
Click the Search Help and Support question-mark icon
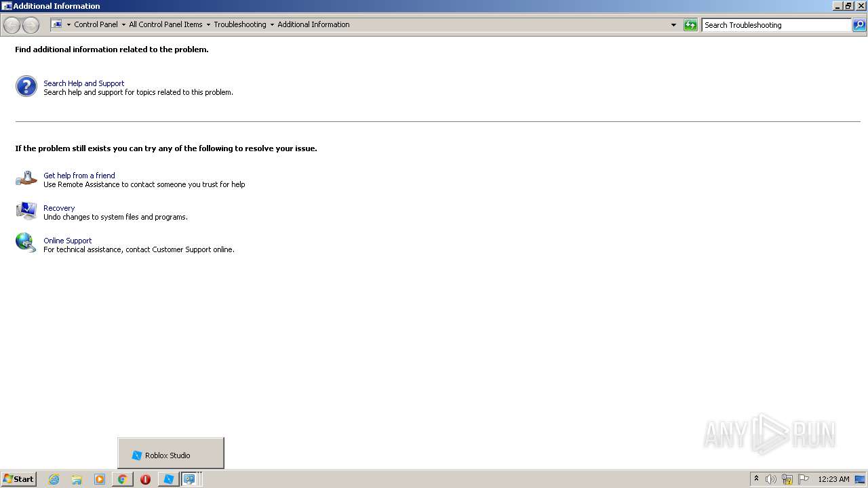pos(26,86)
